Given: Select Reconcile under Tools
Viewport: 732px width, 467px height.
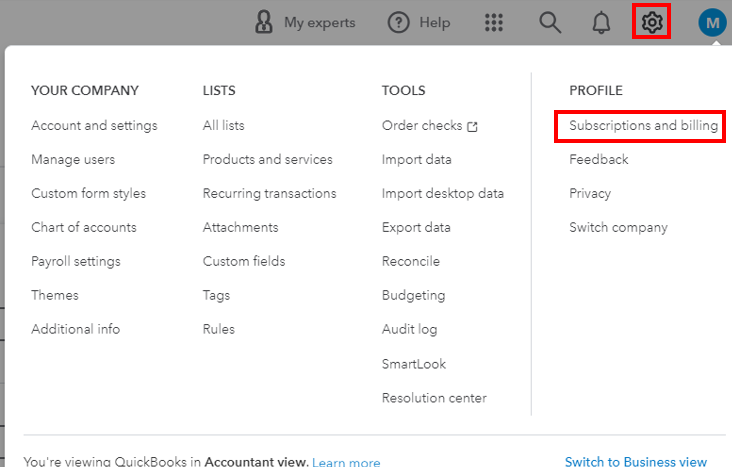Looking at the screenshot, I should pyautogui.click(x=410, y=262).
